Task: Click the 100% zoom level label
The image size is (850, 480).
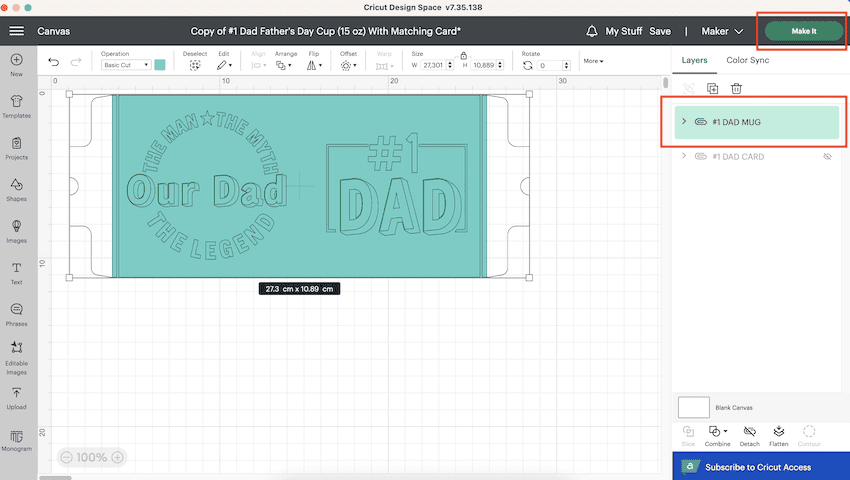Action: coord(92,457)
